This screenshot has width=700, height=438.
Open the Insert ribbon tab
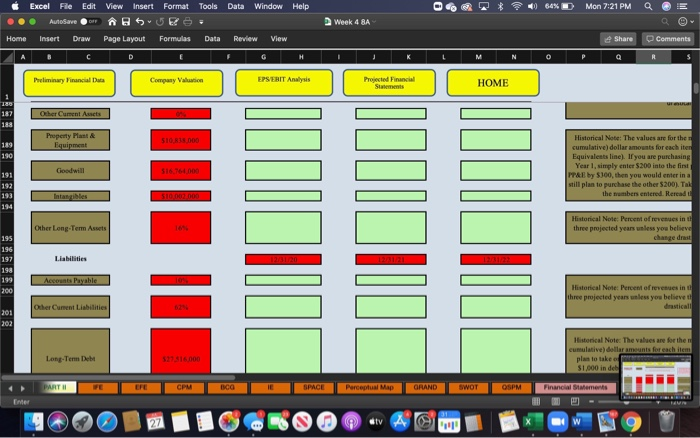49,39
